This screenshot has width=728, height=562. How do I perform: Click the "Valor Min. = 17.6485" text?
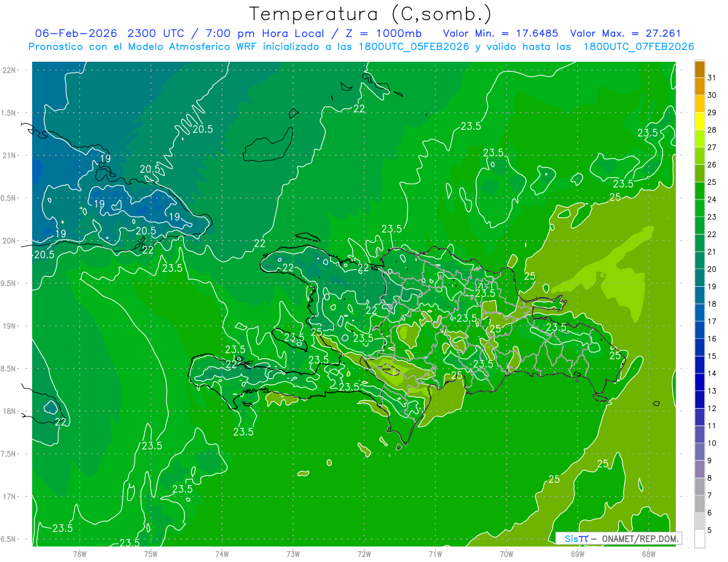(500, 33)
